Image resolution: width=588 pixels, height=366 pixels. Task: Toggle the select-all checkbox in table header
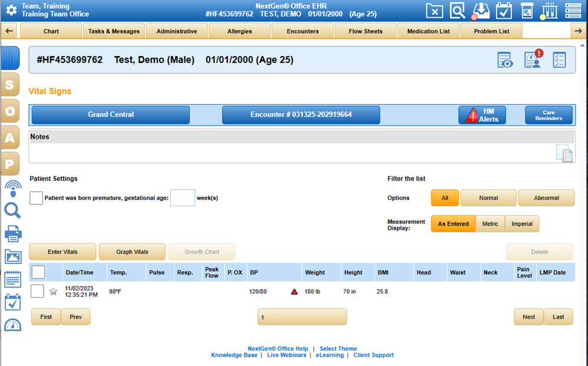click(38, 272)
